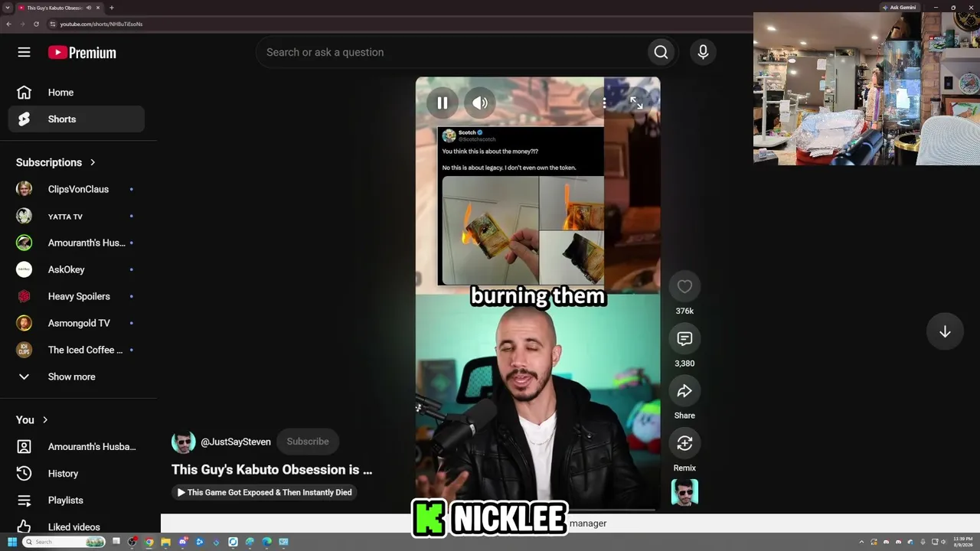Screen dimensions: 980x551
Task: Subscribe to @JustSaySteven
Action: (x=308, y=442)
